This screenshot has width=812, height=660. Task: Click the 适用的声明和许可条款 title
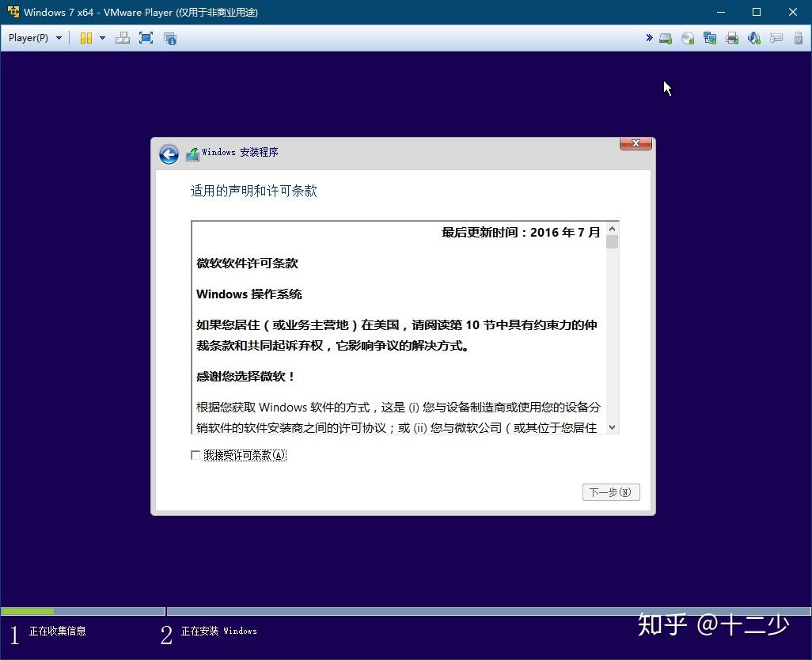254,191
